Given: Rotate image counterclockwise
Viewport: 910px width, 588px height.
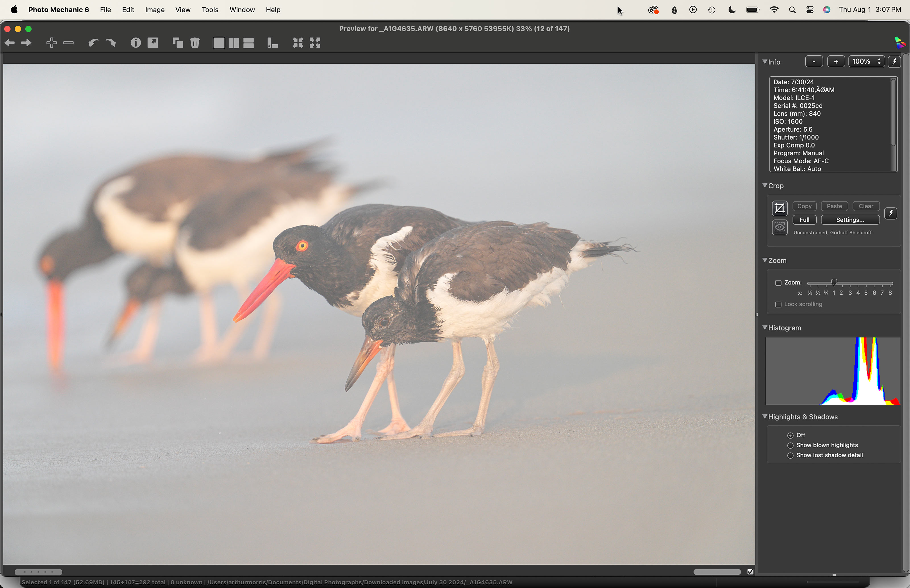Looking at the screenshot, I should tap(94, 43).
